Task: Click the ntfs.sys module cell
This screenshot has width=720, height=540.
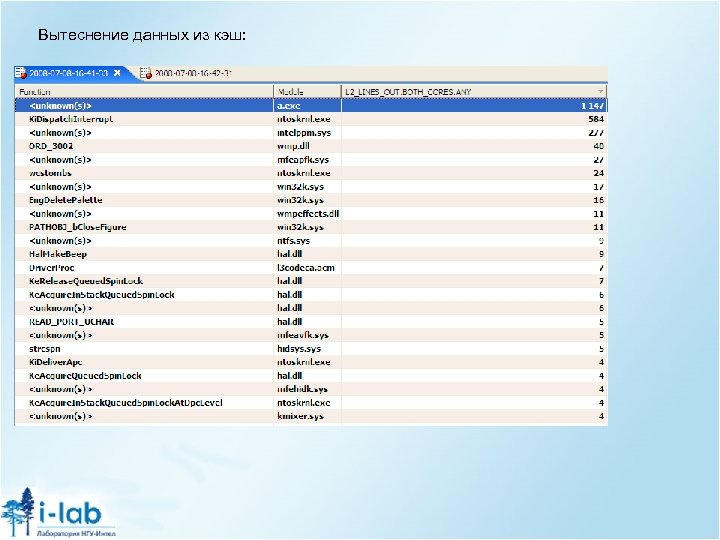Action: [307, 241]
